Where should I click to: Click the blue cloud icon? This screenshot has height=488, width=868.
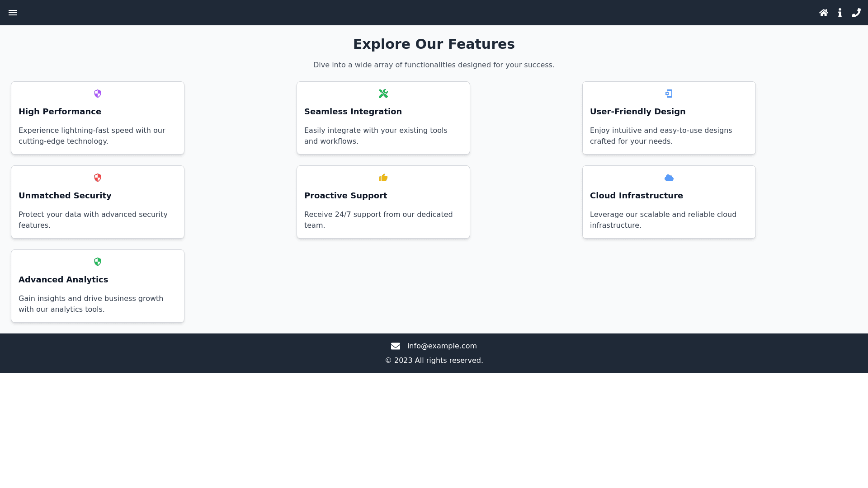click(669, 178)
